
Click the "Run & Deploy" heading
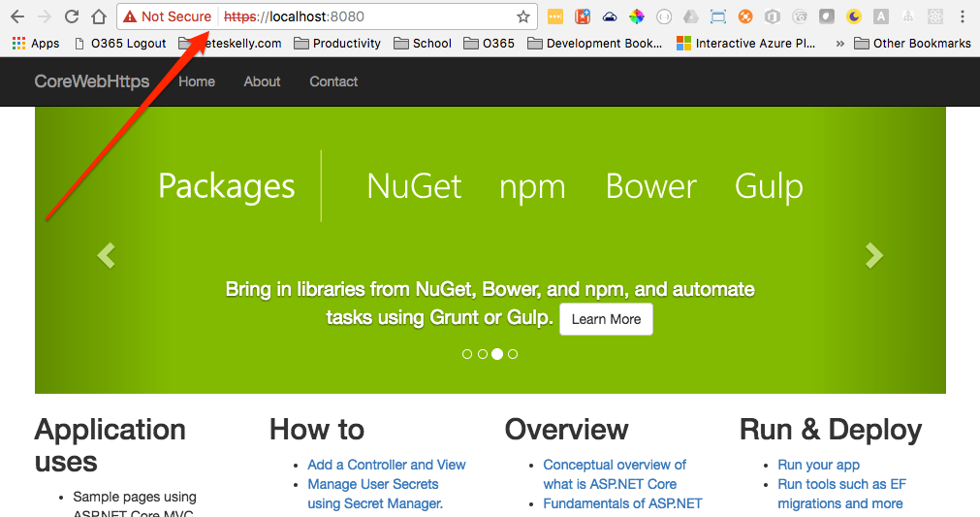[831, 430]
